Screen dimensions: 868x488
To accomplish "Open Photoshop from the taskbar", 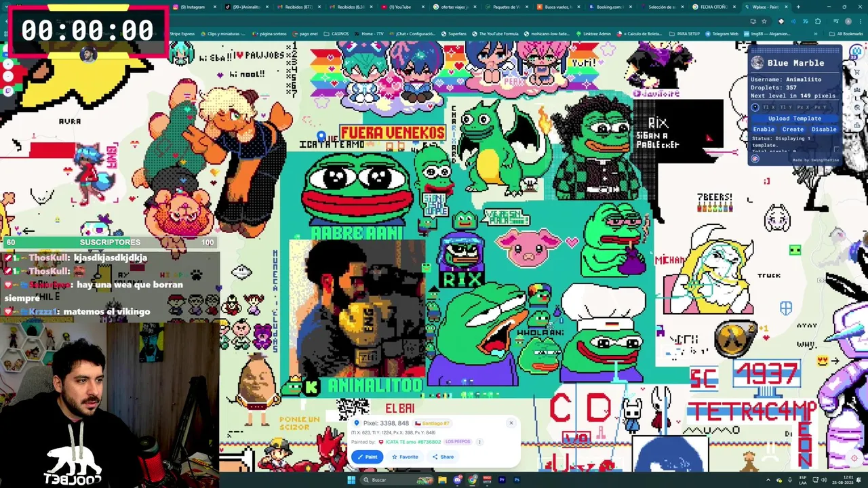I will point(517,480).
